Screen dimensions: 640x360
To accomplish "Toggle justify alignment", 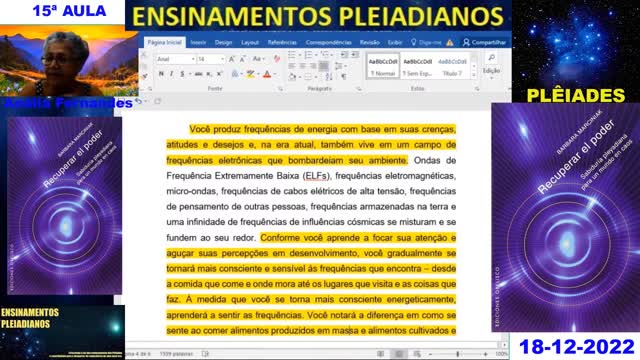I will [x=323, y=66].
